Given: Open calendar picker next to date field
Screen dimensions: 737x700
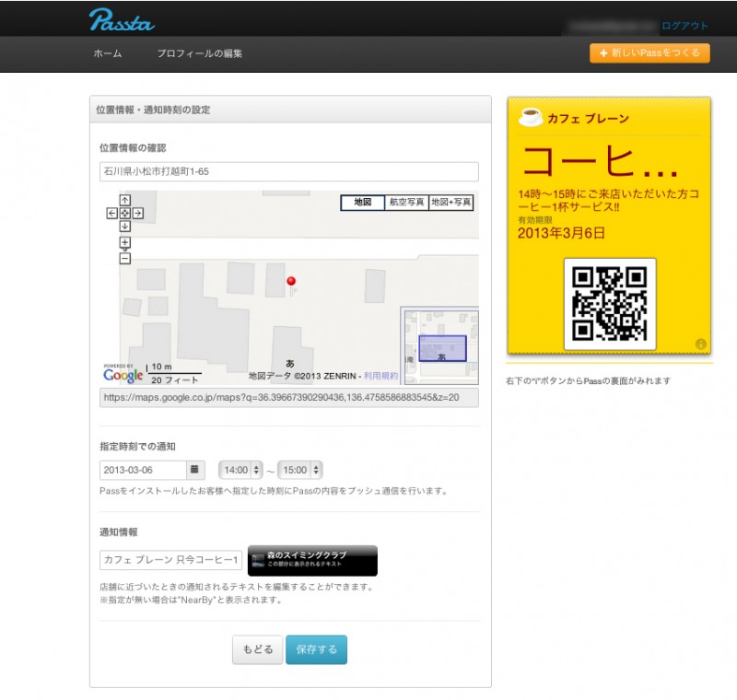Looking at the screenshot, I should click(195, 470).
